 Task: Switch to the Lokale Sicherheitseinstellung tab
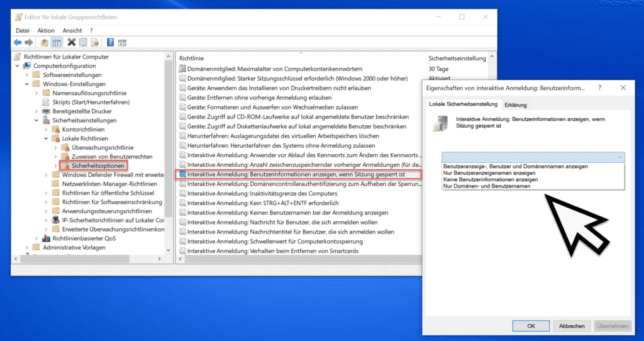pos(464,104)
